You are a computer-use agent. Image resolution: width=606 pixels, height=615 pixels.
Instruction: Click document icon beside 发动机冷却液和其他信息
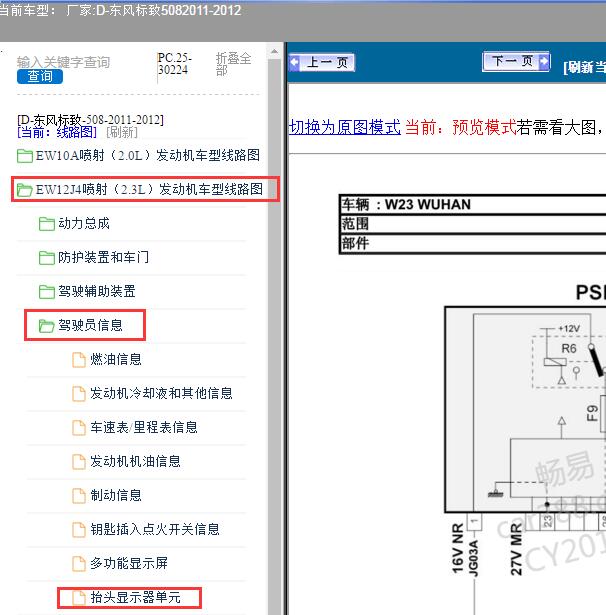click(79, 394)
